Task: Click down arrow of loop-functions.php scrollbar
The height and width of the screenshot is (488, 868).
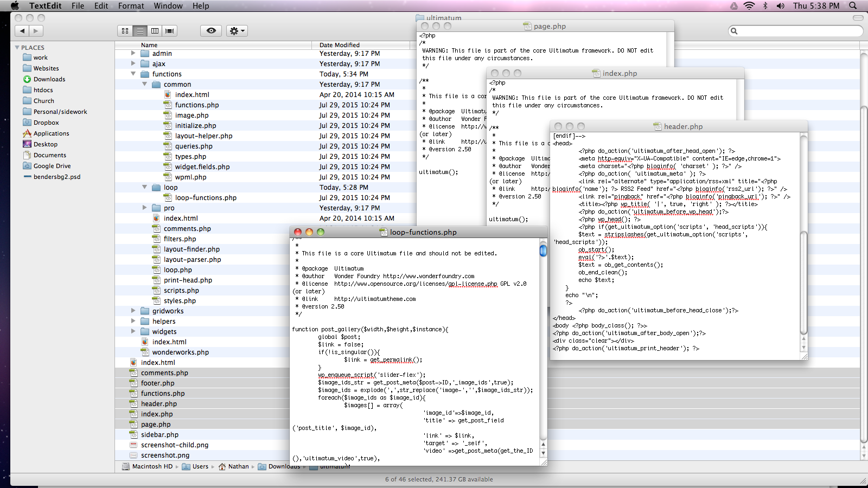Action: click(x=543, y=453)
